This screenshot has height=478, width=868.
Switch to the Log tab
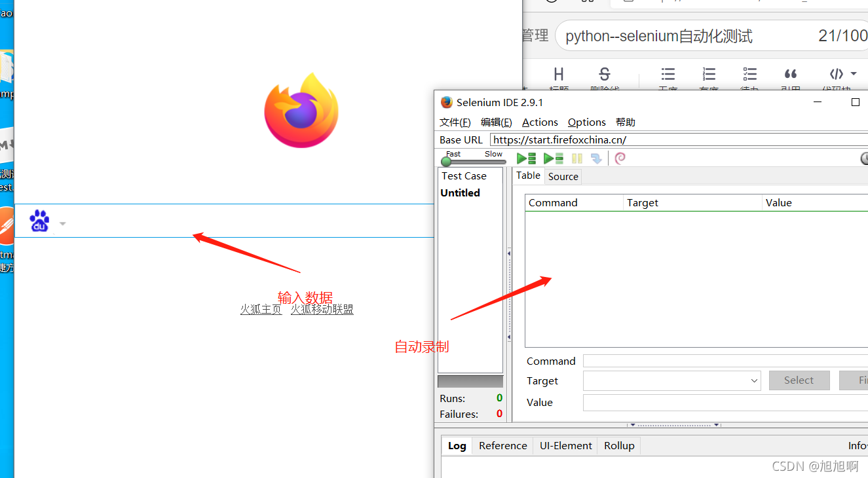point(457,446)
